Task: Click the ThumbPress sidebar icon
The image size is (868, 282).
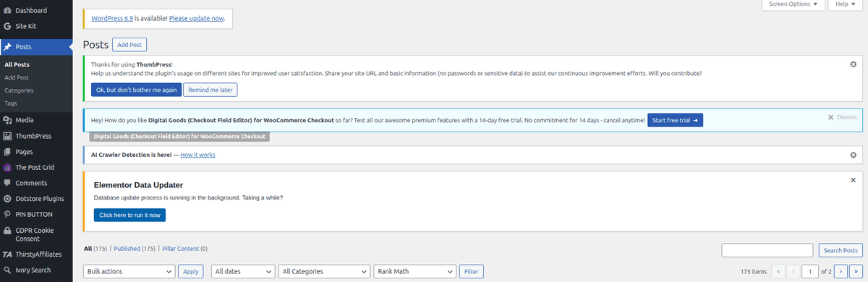Action: point(7,136)
